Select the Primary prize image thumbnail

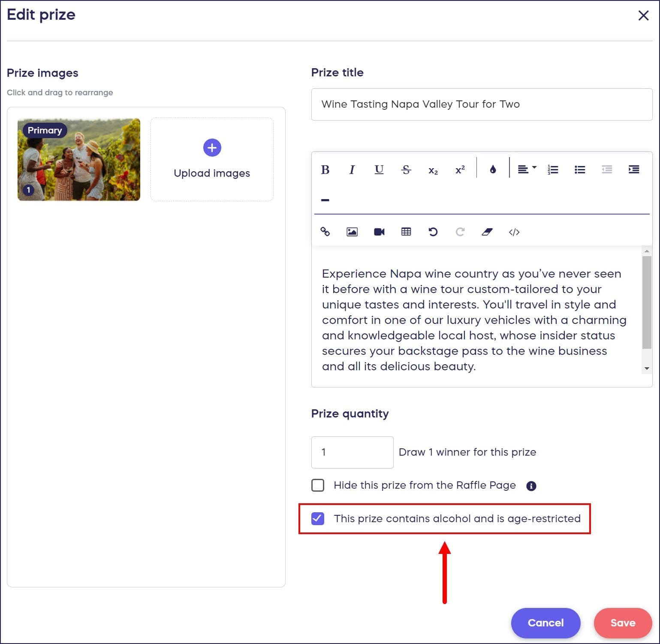pos(79,160)
